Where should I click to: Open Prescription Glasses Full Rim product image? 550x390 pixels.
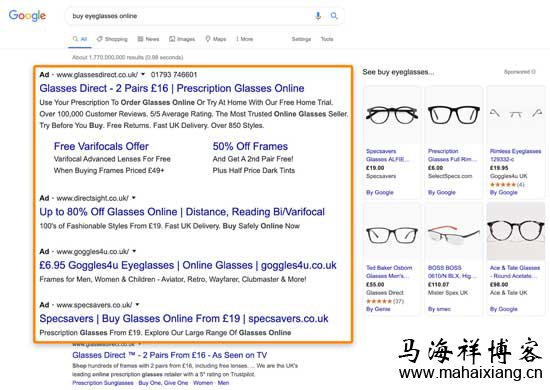pos(454,115)
